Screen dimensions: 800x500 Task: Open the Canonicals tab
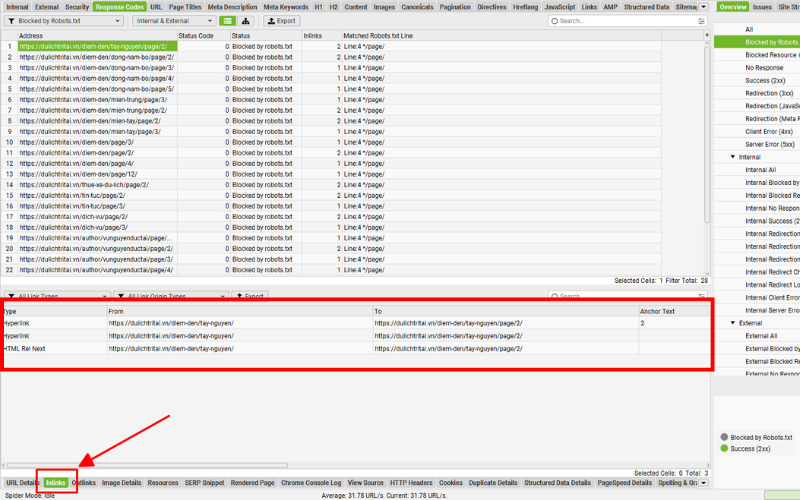pos(417,7)
